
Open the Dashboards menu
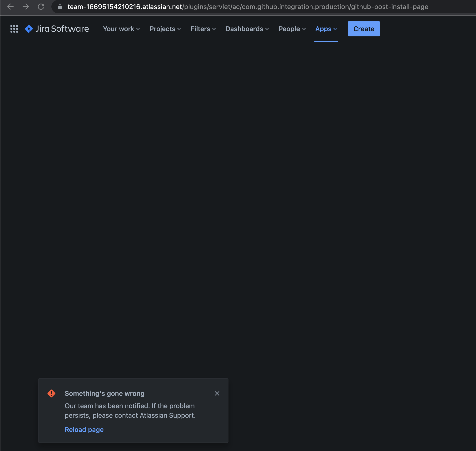[x=247, y=29]
